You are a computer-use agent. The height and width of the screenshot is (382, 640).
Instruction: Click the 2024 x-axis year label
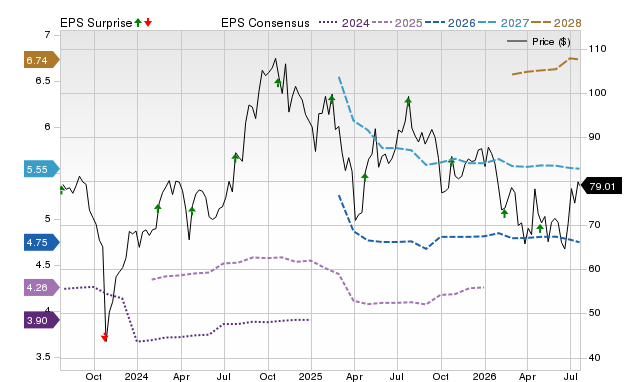coord(137,376)
